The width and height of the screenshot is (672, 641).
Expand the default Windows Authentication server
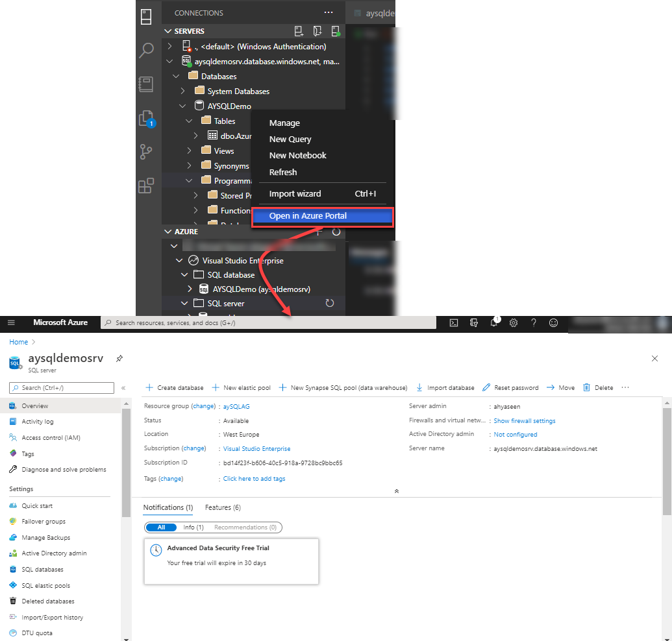tap(169, 46)
